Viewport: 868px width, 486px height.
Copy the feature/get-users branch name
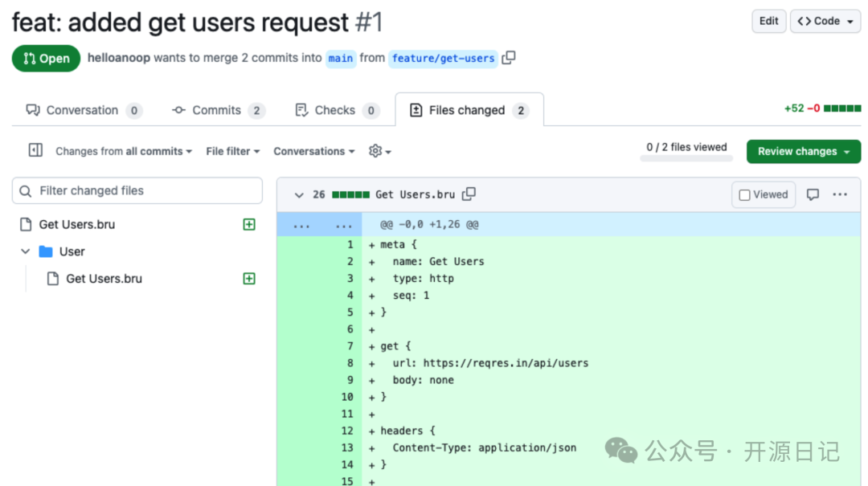508,58
